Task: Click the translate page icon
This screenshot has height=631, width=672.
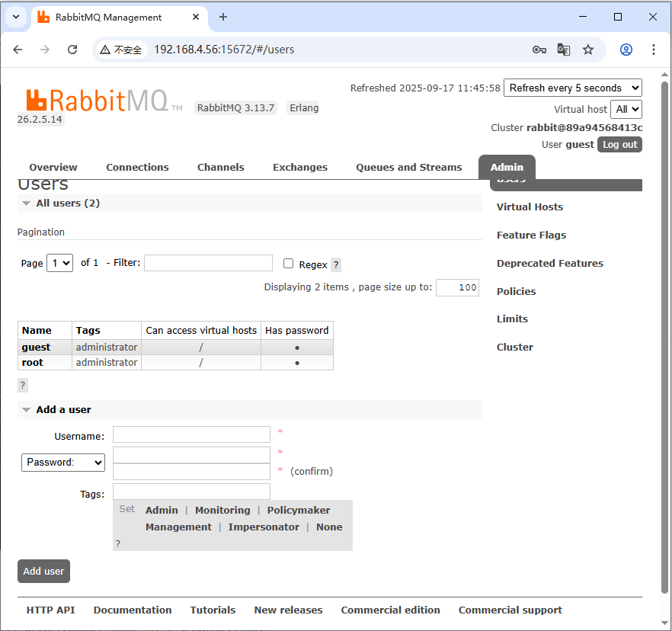Action: pos(564,50)
